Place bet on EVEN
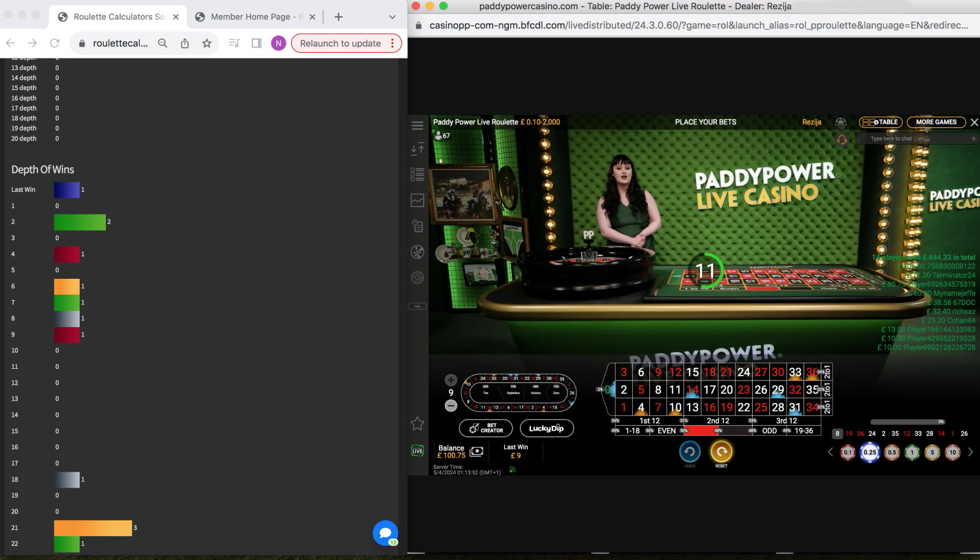This screenshot has height=560, width=980. click(x=666, y=431)
